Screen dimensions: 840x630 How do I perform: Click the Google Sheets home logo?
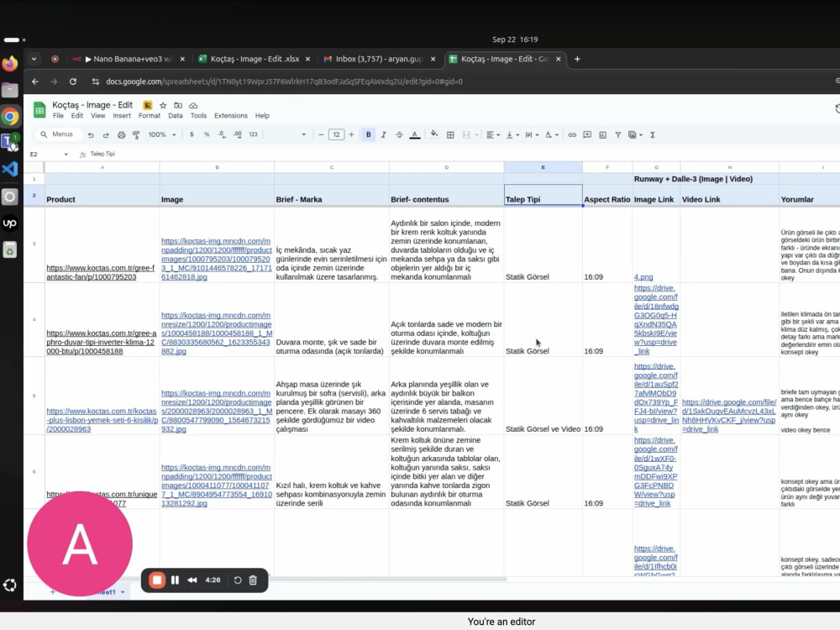click(39, 110)
